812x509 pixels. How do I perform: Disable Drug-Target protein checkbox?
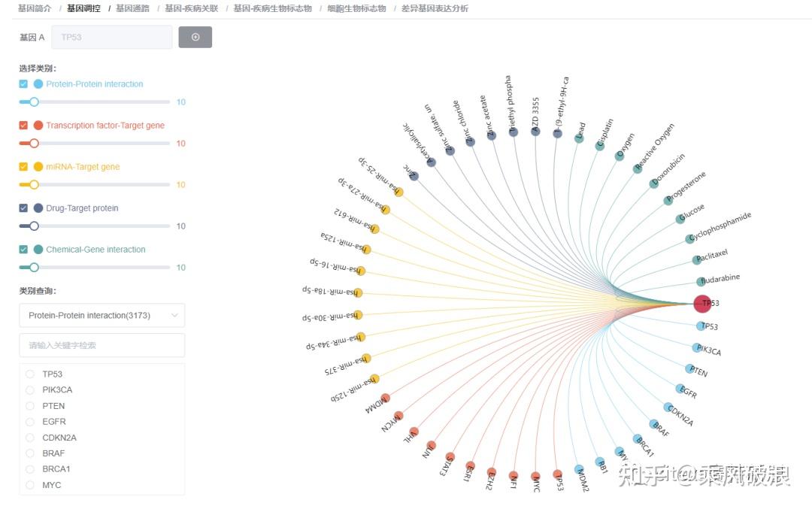point(23,208)
